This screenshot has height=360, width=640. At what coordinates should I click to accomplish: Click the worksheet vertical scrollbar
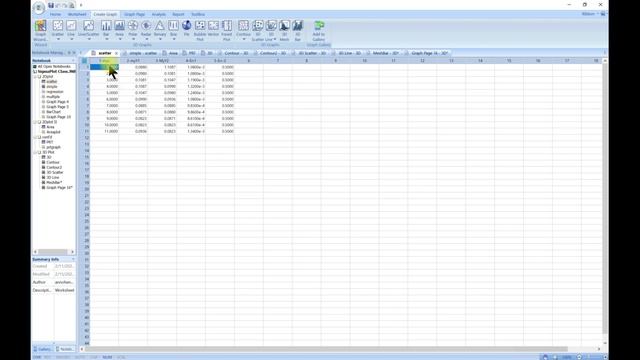[605, 199]
